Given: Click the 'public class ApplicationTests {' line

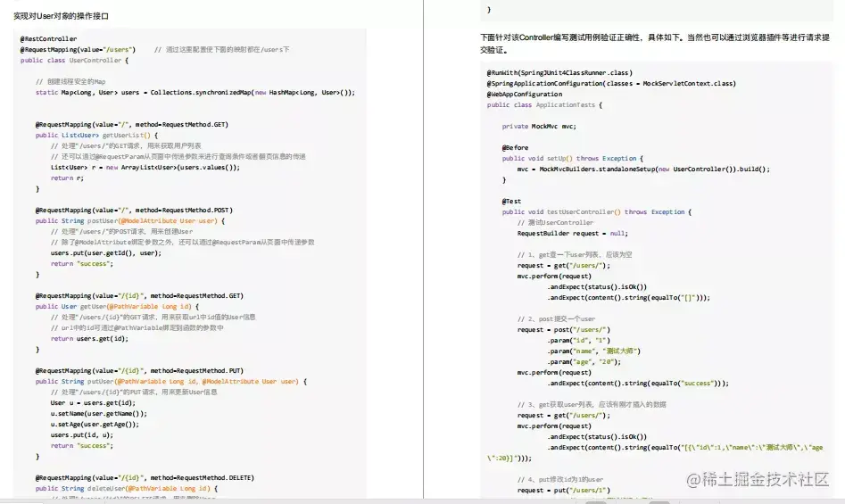Looking at the screenshot, I should pos(545,105).
